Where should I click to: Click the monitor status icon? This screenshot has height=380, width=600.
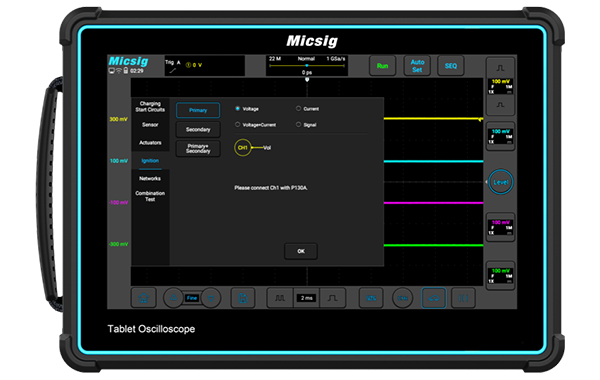(112, 71)
